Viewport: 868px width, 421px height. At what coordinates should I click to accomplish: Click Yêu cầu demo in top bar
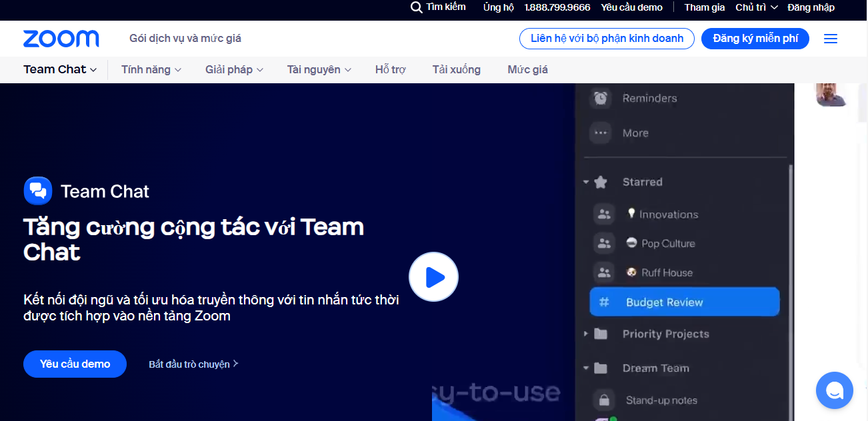pyautogui.click(x=632, y=7)
